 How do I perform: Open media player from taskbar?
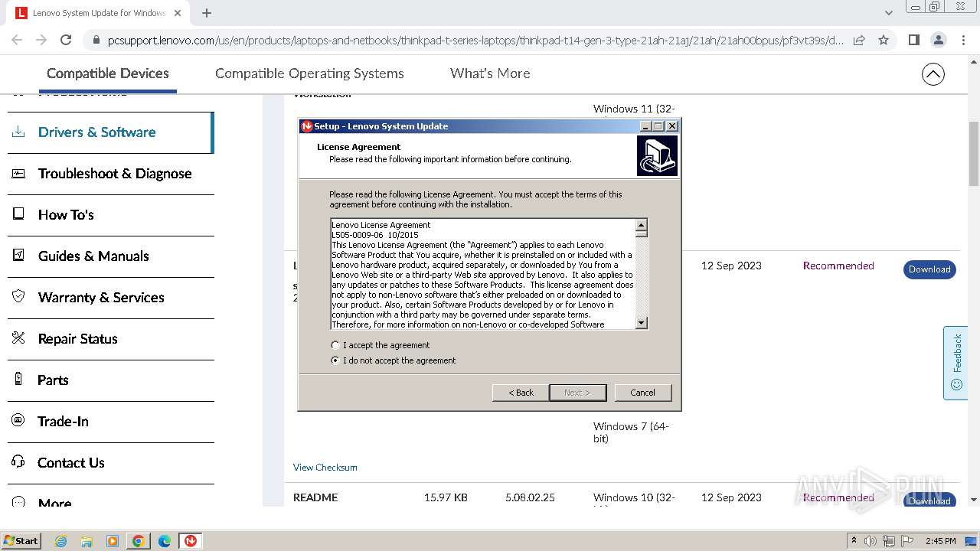[113, 541]
